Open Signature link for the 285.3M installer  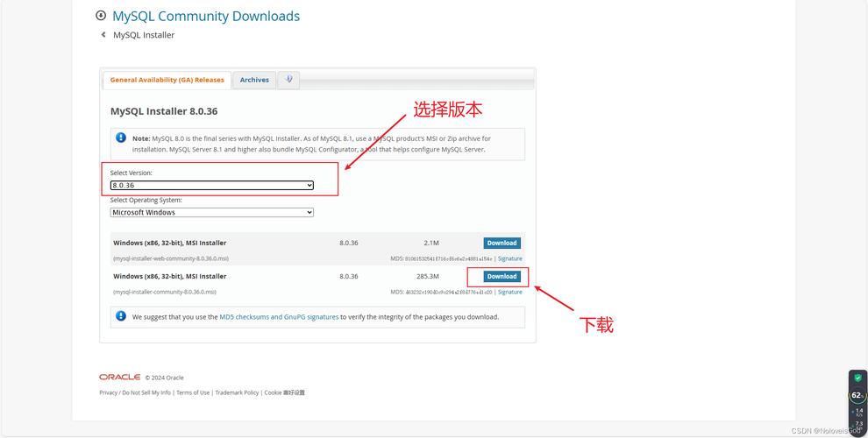pyautogui.click(x=509, y=292)
